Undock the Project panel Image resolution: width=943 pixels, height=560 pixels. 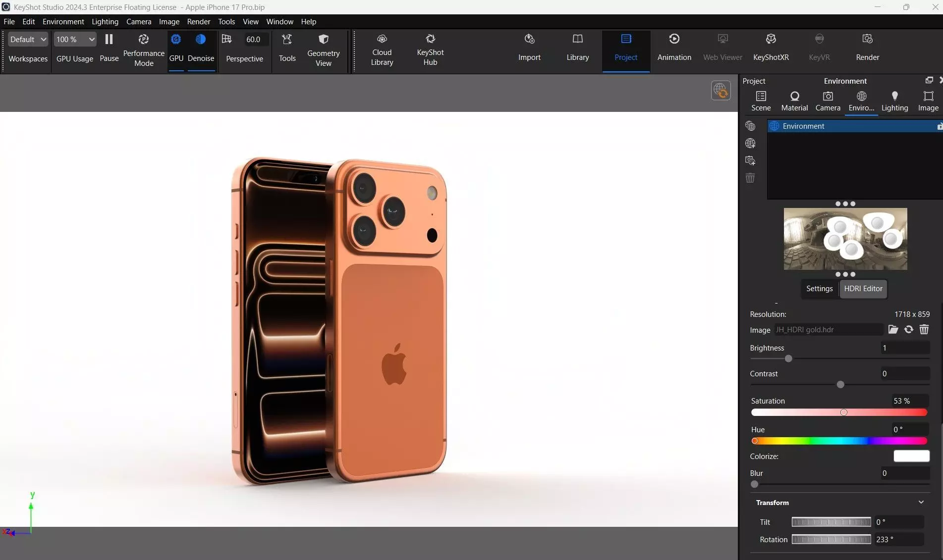929,80
